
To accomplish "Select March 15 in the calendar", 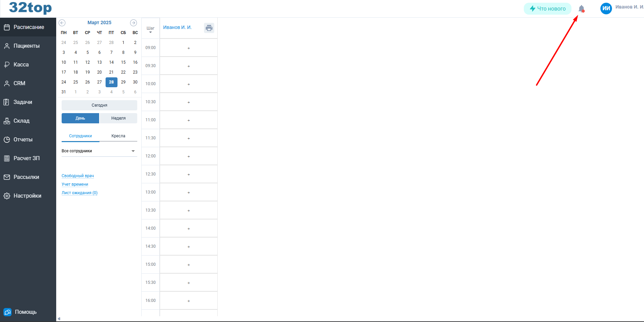I will point(123,62).
